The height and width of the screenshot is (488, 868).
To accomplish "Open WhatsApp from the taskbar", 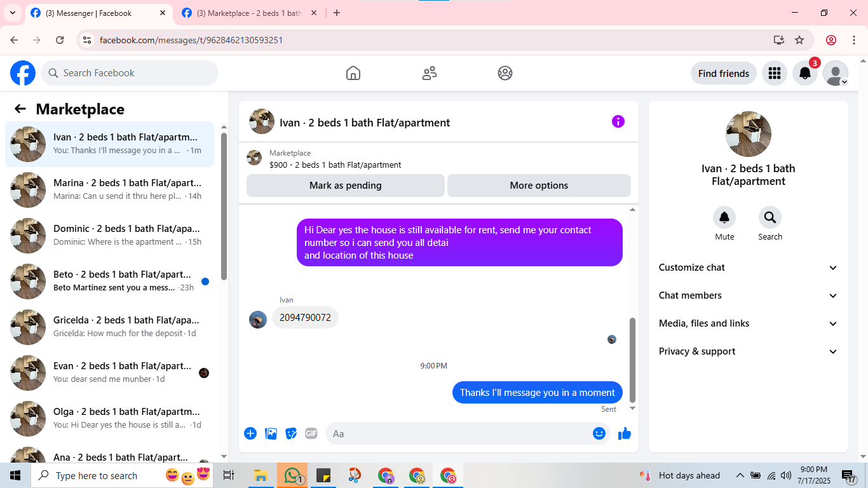I will [292, 475].
